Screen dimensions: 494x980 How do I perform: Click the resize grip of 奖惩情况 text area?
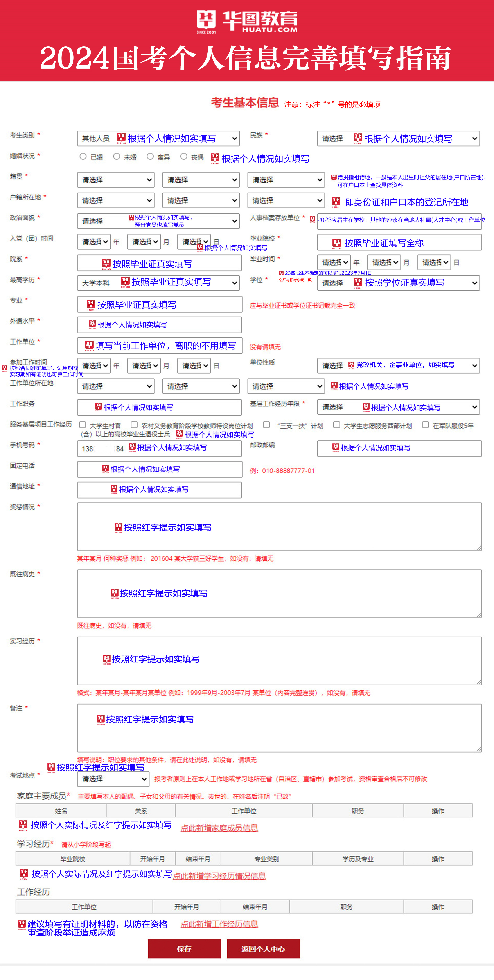[479, 548]
